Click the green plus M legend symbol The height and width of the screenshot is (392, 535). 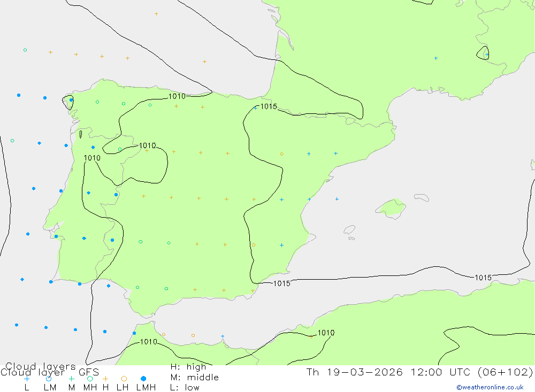(x=71, y=379)
